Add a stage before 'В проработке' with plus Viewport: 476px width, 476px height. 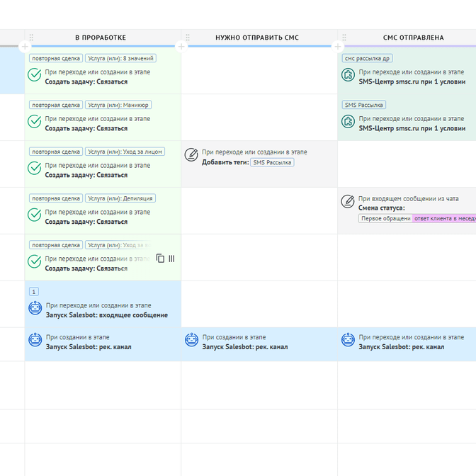tap(25, 47)
